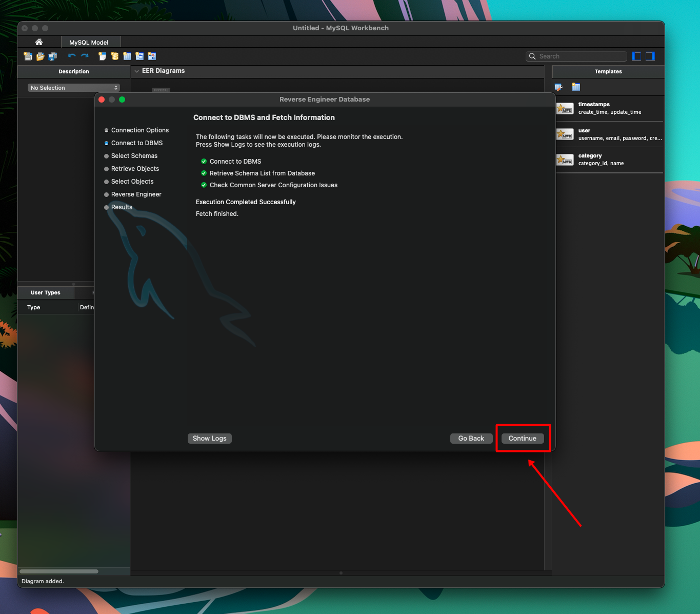Select the User Types tab
700x614 pixels.
tap(46, 292)
